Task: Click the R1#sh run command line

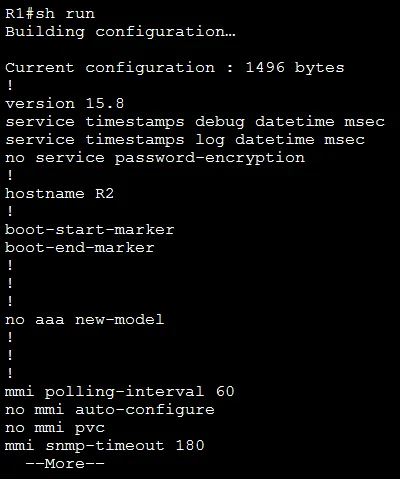Action: [50, 14]
